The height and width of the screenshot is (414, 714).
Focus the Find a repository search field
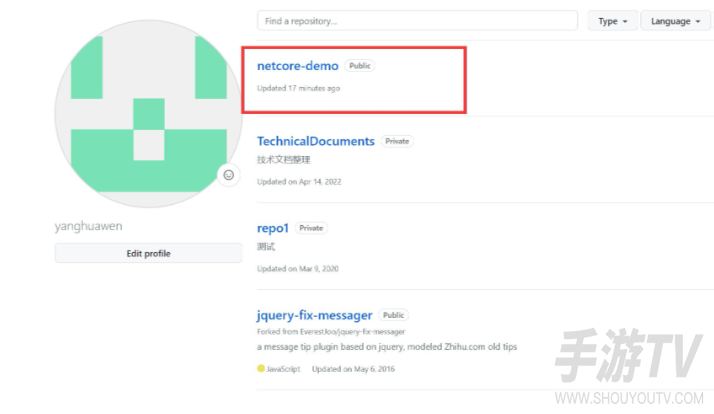point(418,21)
